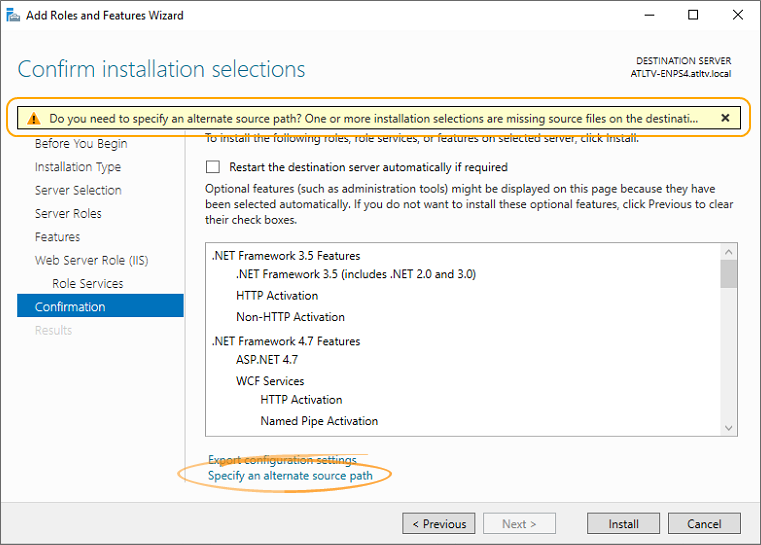Select .NET Framework 4.7 Features entry
This screenshot has height=545, width=761.
286,341
